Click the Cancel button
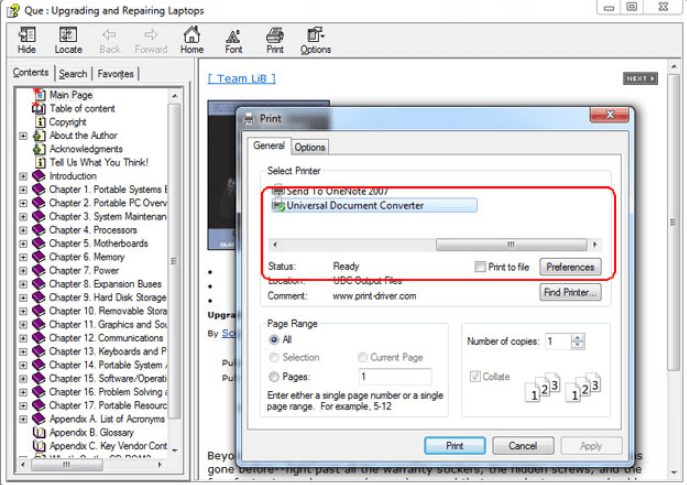The width and height of the screenshot is (687, 485). (523, 446)
